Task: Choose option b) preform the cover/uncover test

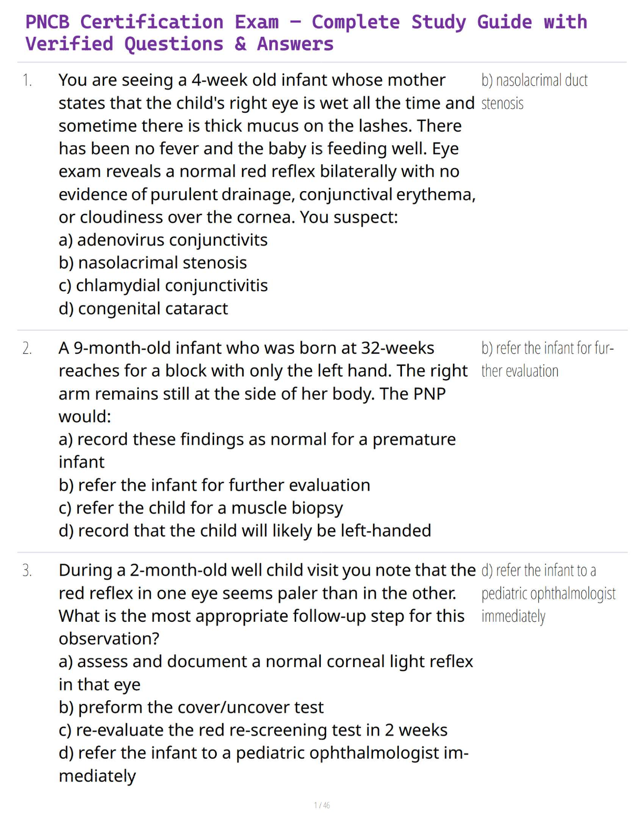Action: [191, 707]
